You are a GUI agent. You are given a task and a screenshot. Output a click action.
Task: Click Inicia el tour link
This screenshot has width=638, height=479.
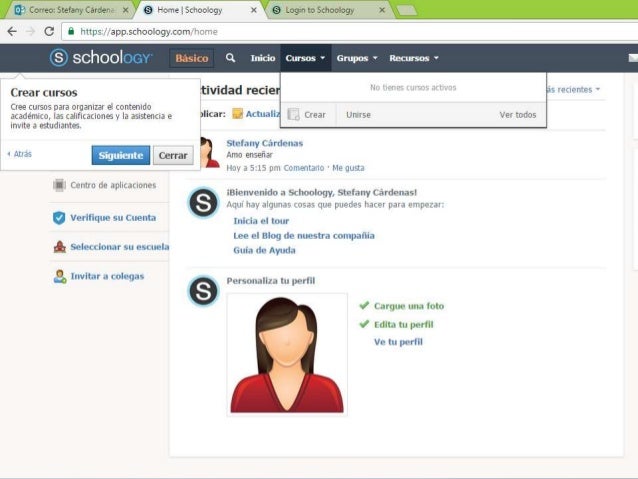pos(261,221)
